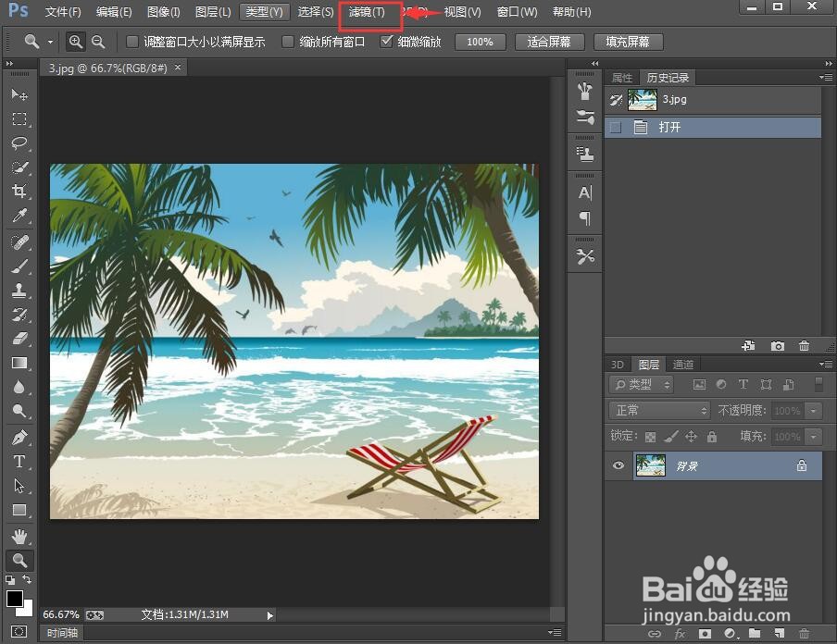Create new group folder icon

point(755,634)
